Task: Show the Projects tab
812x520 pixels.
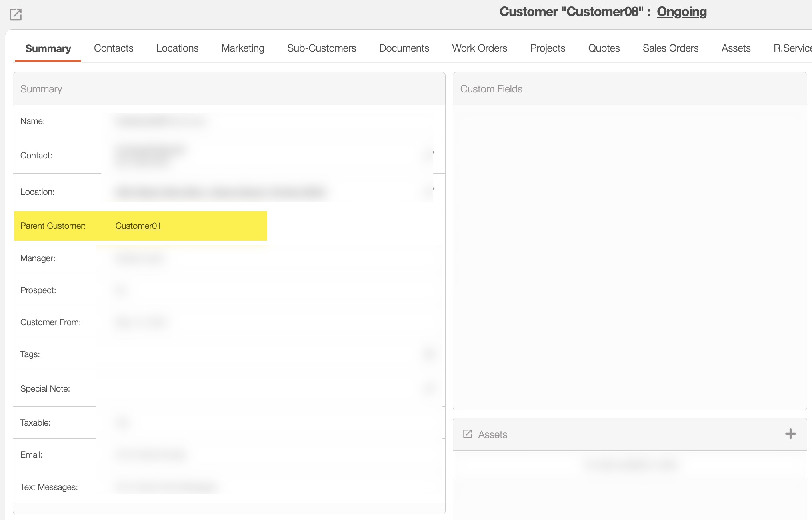Action: coord(548,48)
